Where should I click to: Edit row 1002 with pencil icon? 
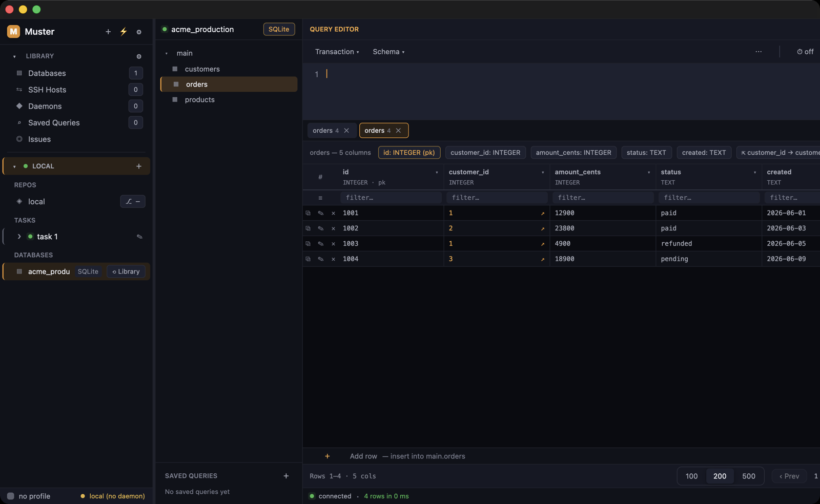tap(321, 228)
